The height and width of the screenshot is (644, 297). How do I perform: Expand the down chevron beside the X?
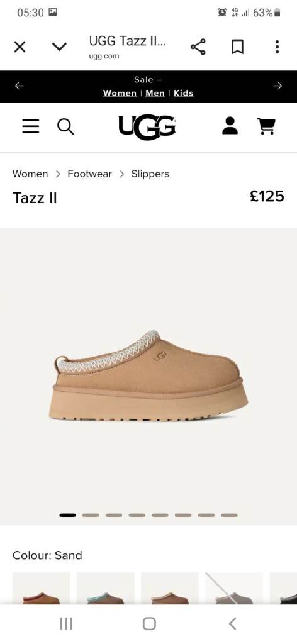[59, 47]
